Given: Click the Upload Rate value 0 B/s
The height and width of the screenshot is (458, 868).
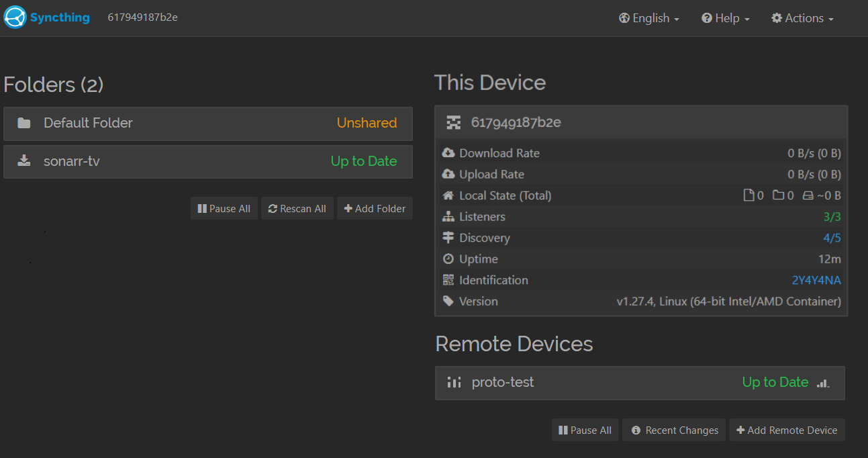Looking at the screenshot, I should pyautogui.click(x=814, y=175).
